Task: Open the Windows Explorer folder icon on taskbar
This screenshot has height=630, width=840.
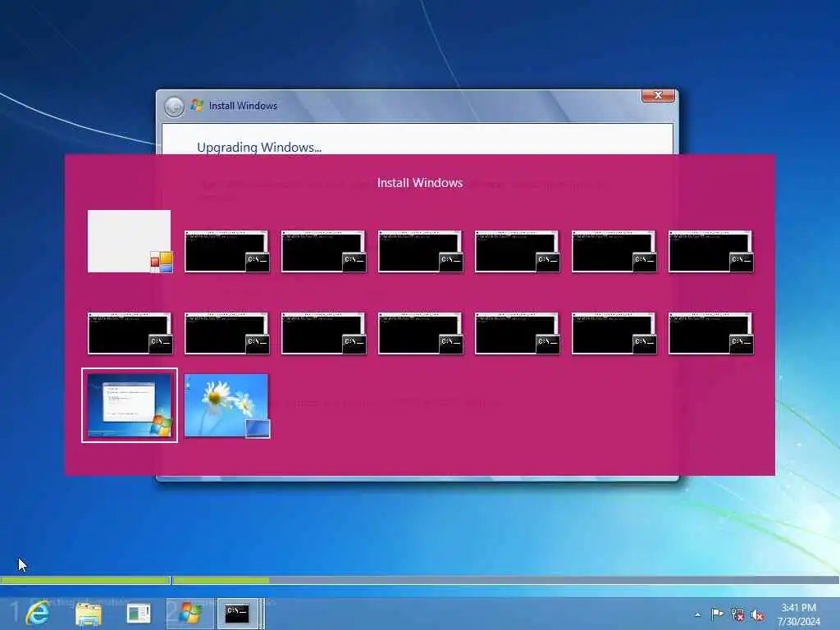Action: tap(89, 614)
